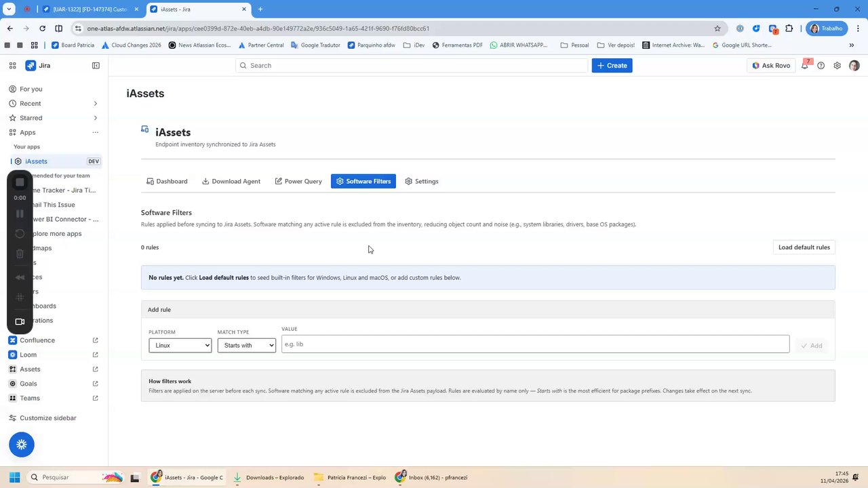Click the browser address bar URL
This screenshot has height=488, width=868.
pyautogui.click(x=258, y=28)
